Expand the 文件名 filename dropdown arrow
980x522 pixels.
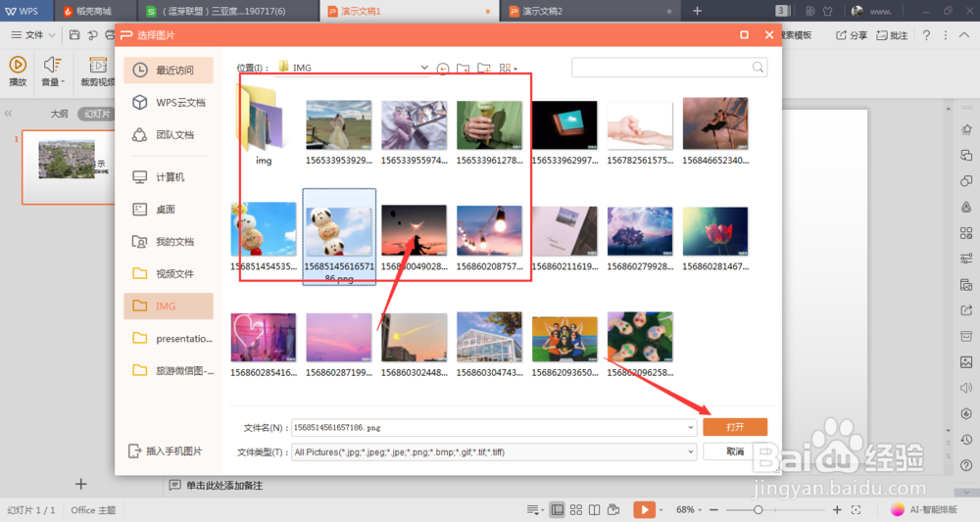(x=691, y=428)
